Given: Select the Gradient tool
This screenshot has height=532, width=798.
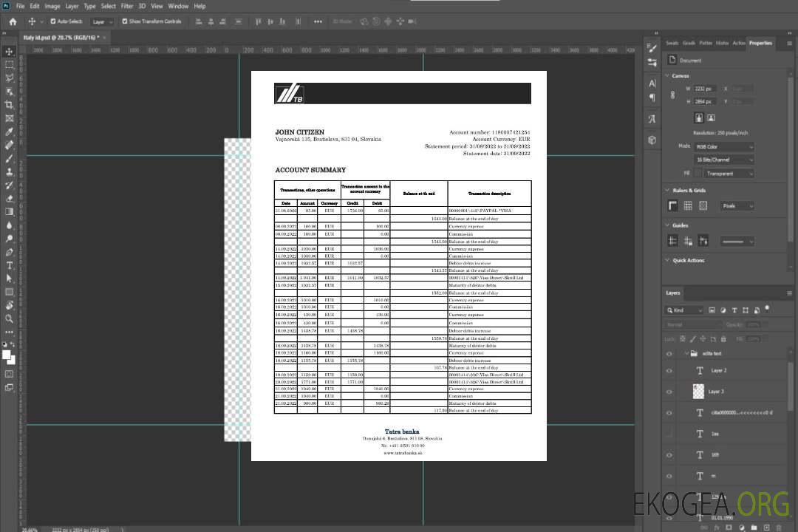Looking at the screenshot, I should [x=9, y=212].
